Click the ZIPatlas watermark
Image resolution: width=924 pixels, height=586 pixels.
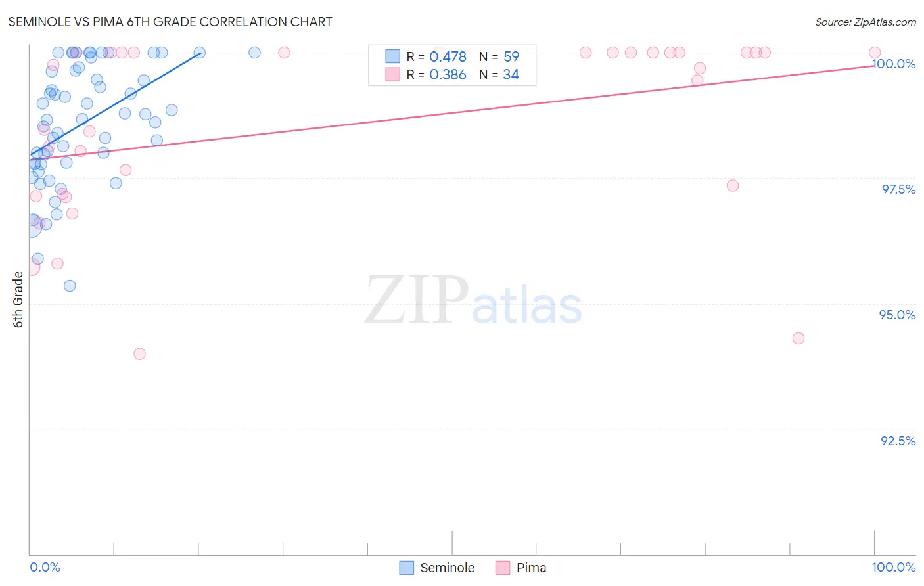point(473,301)
